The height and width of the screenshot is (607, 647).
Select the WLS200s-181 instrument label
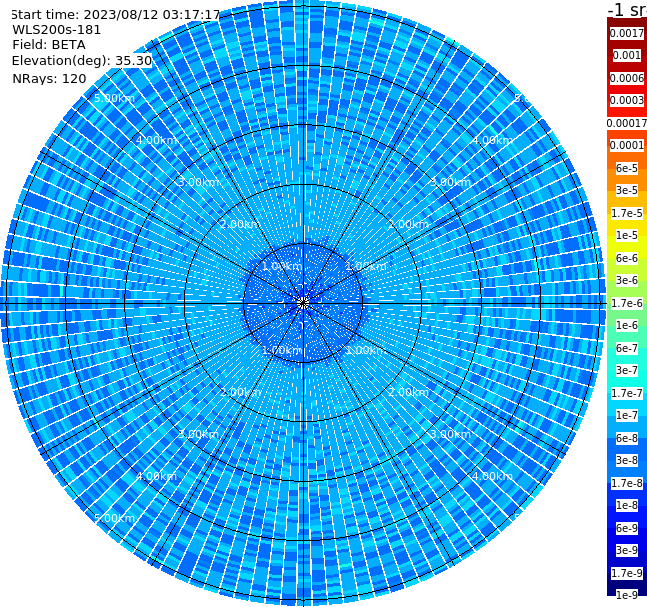click(57, 30)
